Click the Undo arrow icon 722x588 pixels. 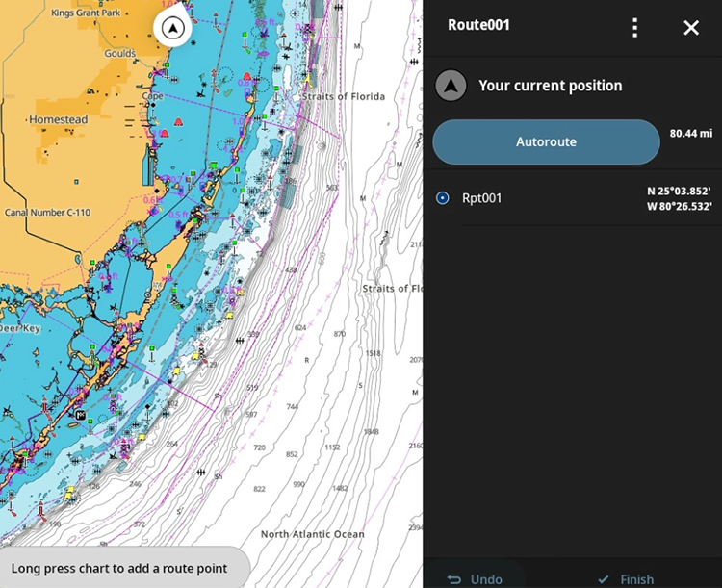pyautogui.click(x=454, y=579)
